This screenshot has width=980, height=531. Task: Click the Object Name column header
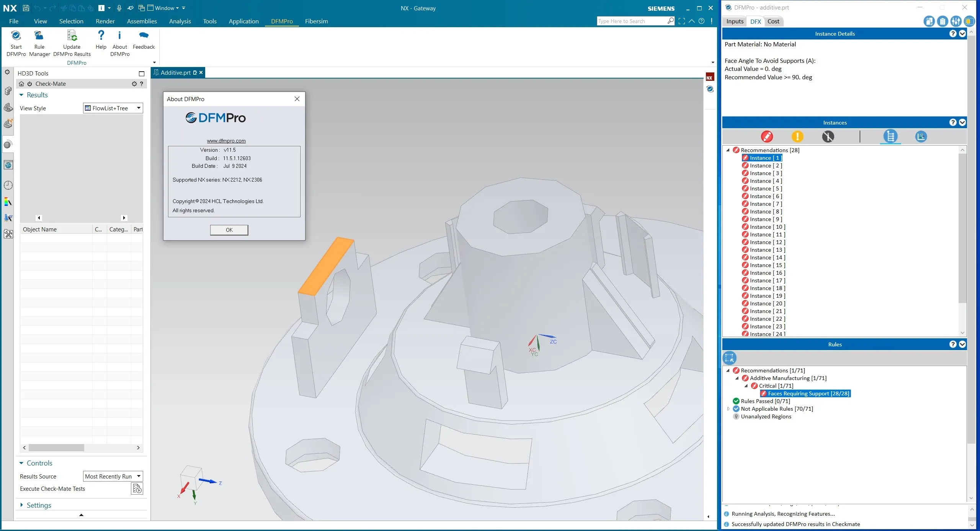(56, 229)
